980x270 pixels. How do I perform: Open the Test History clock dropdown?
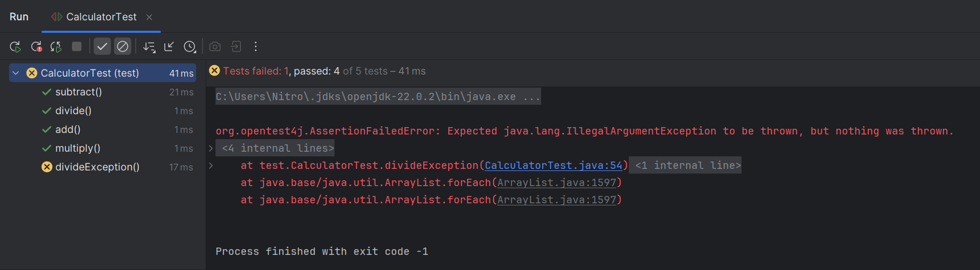(x=190, y=47)
